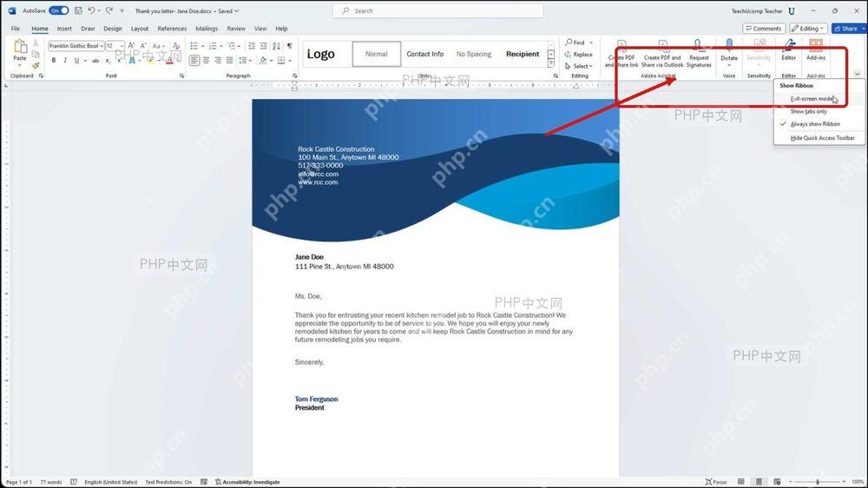The height and width of the screenshot is (488, 868).
Task: Apply the Normal style
Action: [x=377, y=54]
